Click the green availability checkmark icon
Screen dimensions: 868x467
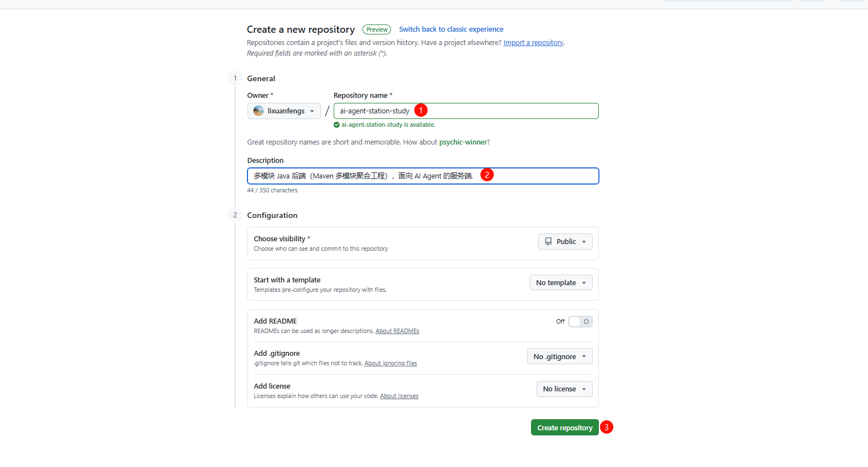point(336,125)
